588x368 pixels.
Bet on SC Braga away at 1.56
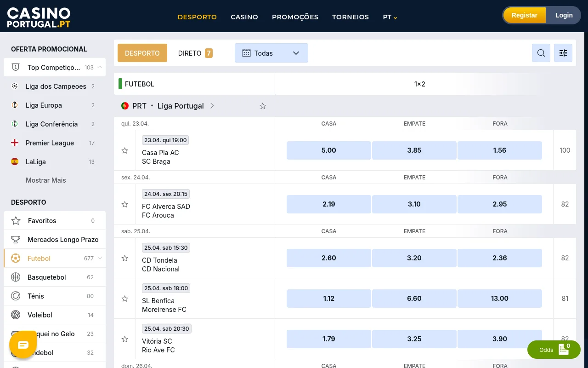tap(500, 150)
